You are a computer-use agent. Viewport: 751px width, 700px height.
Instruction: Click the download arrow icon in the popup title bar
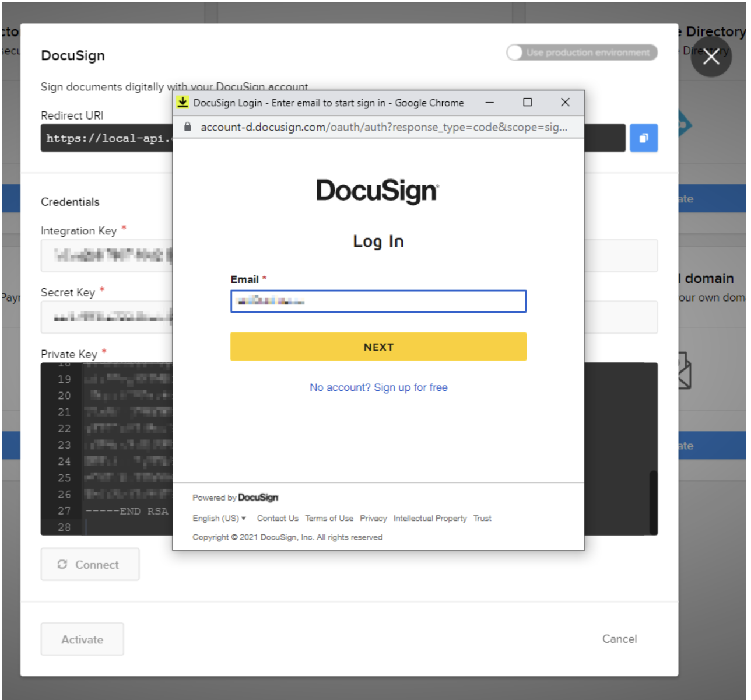[x=183, y=102]
